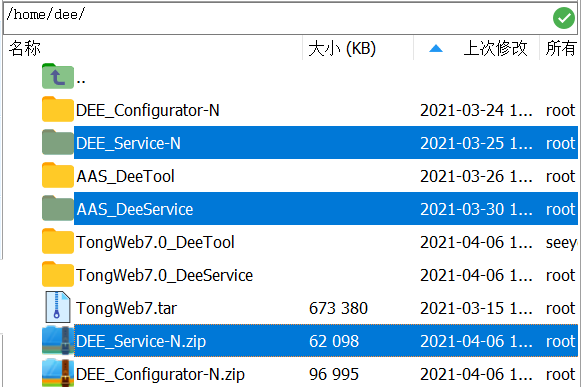The width and height of the screenshot is (584, 387).
Task: Click the DEE_Configurator-N.zip archive icon
Action: [58, 373]
